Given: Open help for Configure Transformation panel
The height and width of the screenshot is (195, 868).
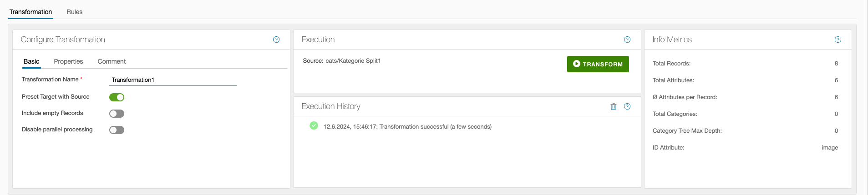Looking at the screenshot, I should click(x=276, y=40).
